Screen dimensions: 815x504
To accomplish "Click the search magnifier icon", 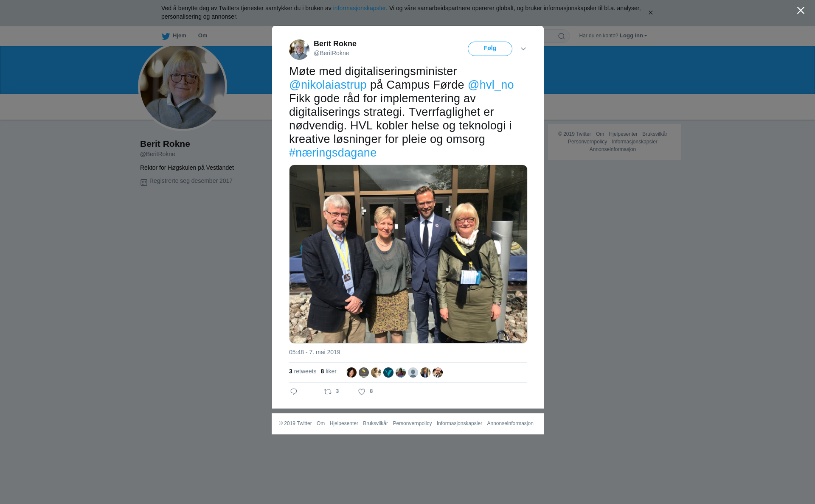I will tap(562, 36).
